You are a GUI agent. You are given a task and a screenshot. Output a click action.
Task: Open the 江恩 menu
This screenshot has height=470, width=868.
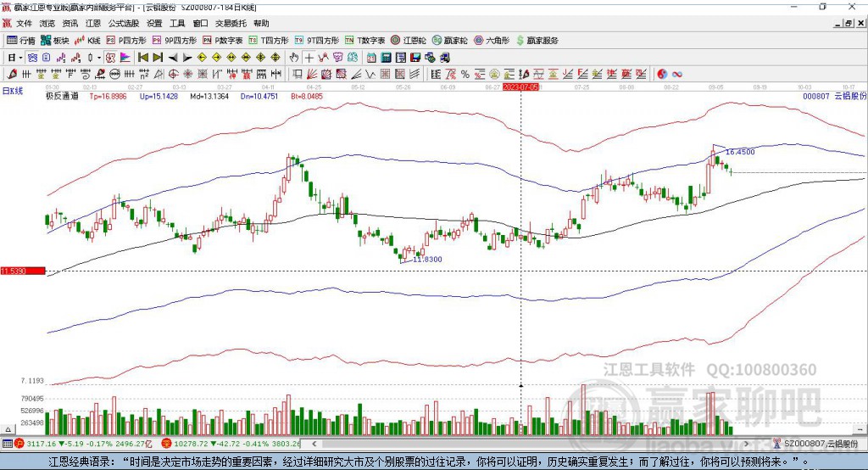pyautogui.click(x=93, y=23)
